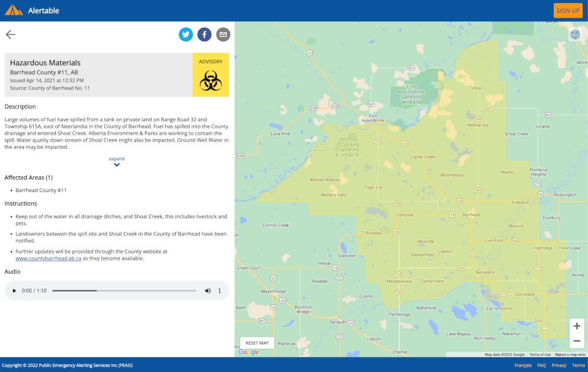588x372 pixels.
Task: Zoom out on the map
Action: [577, 341]
